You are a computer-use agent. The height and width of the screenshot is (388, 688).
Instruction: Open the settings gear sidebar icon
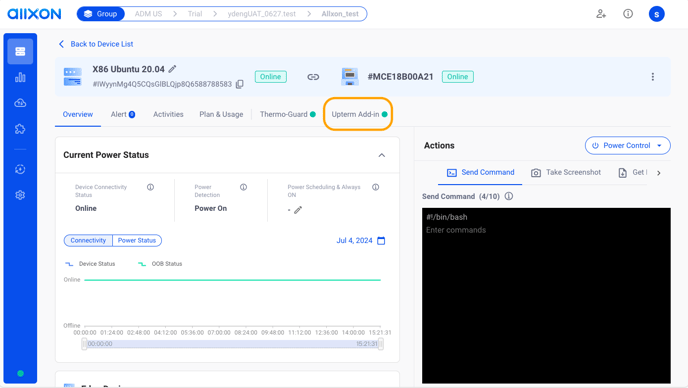pos(20,195)
